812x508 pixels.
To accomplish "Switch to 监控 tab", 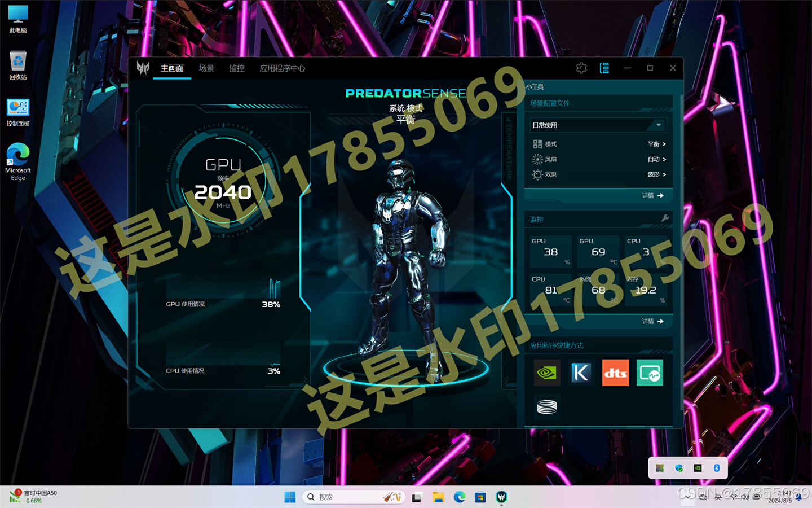I will 237,68.
